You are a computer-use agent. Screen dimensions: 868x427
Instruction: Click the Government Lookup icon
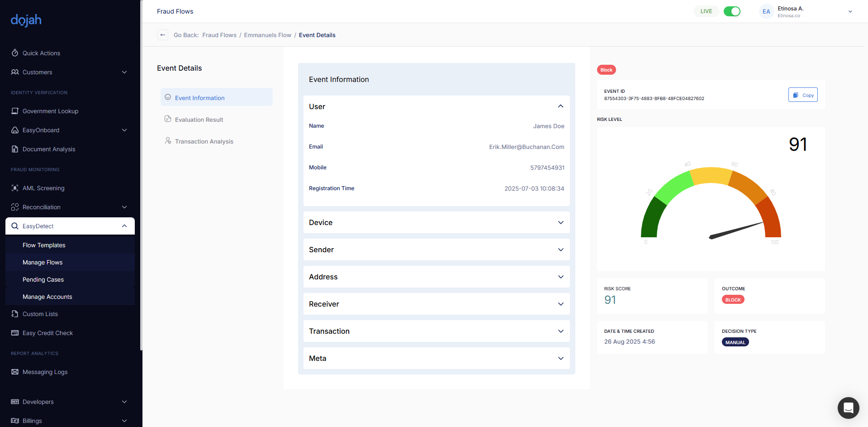[15, 111]
